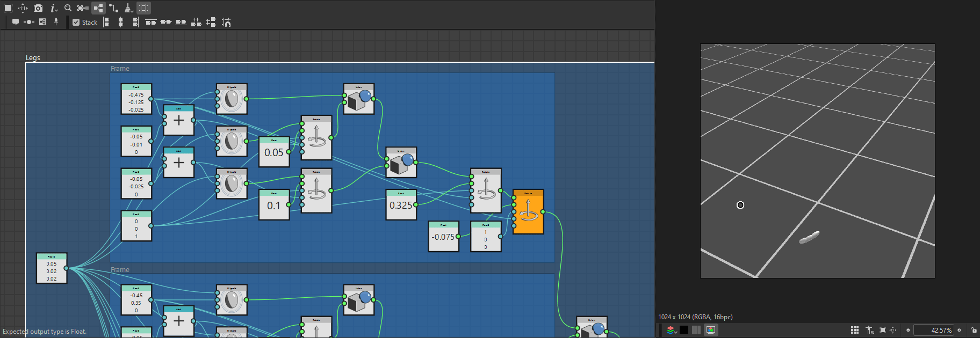Select the orange highlighted rotate node
Screen dimensions: 980x338
coord(528,211)
